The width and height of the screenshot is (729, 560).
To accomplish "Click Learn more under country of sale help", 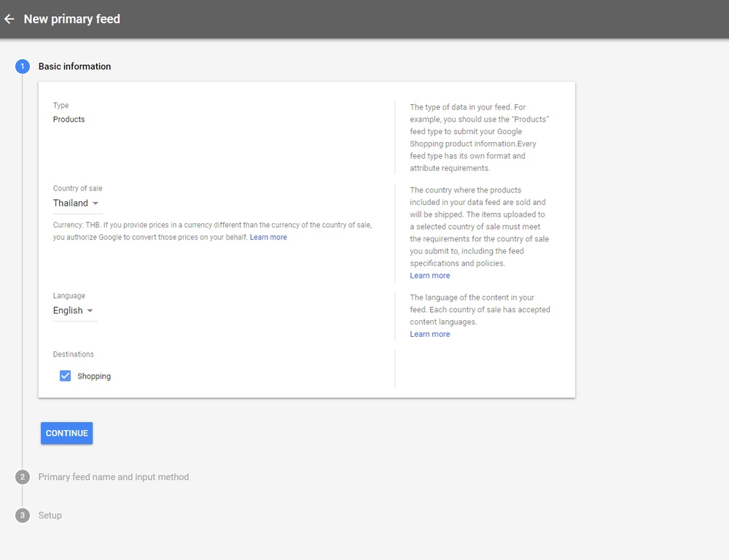I will [429, 275].
